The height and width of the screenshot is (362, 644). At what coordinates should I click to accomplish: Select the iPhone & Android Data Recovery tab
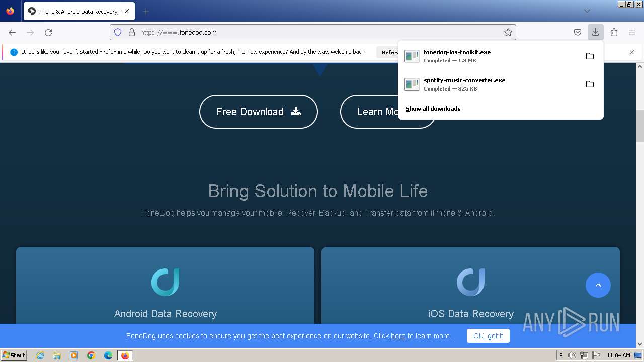tap(79, 11)
